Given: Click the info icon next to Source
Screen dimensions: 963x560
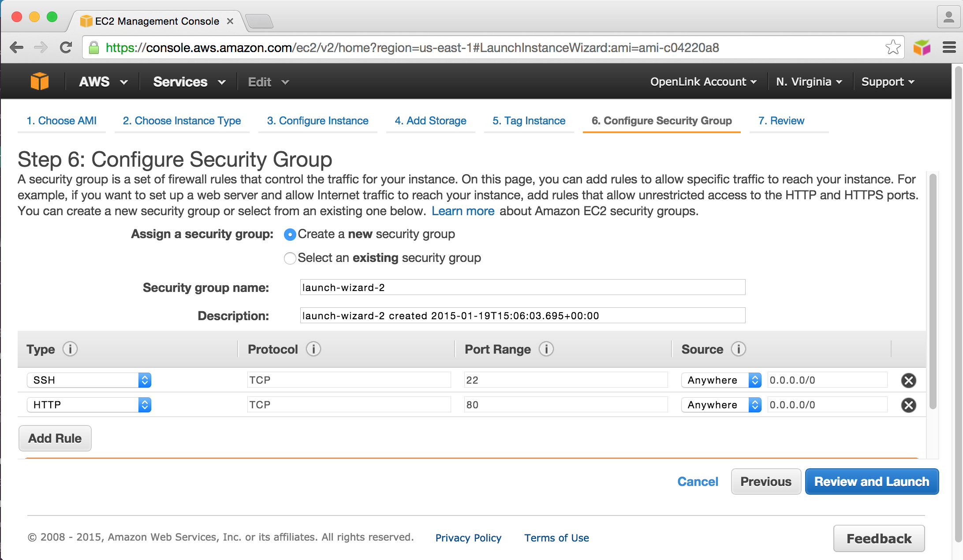Looking at the screenshot, I should coord(738,349).
